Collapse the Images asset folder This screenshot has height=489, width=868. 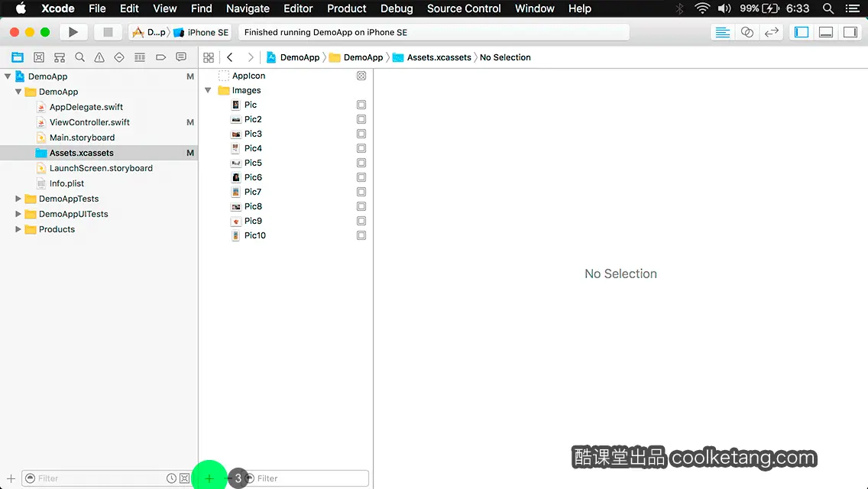(208, 89)
